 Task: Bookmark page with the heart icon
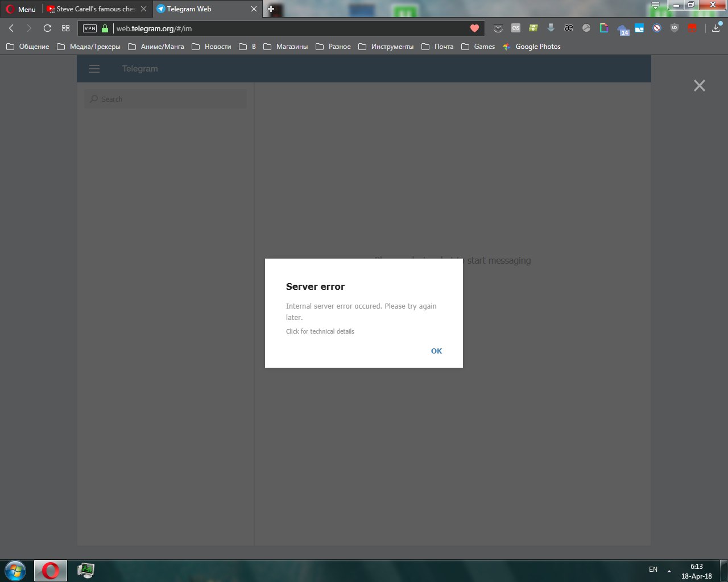(474, 28)
